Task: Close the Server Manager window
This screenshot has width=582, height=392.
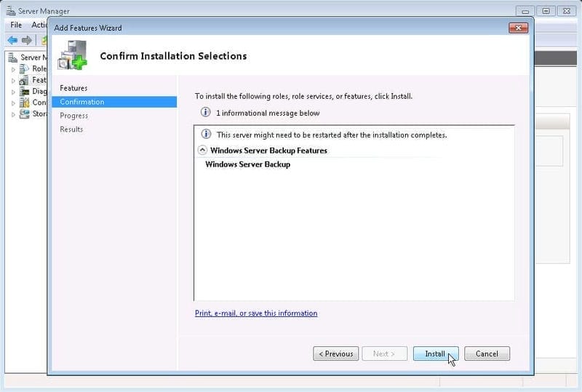Action: click(567, 11)
